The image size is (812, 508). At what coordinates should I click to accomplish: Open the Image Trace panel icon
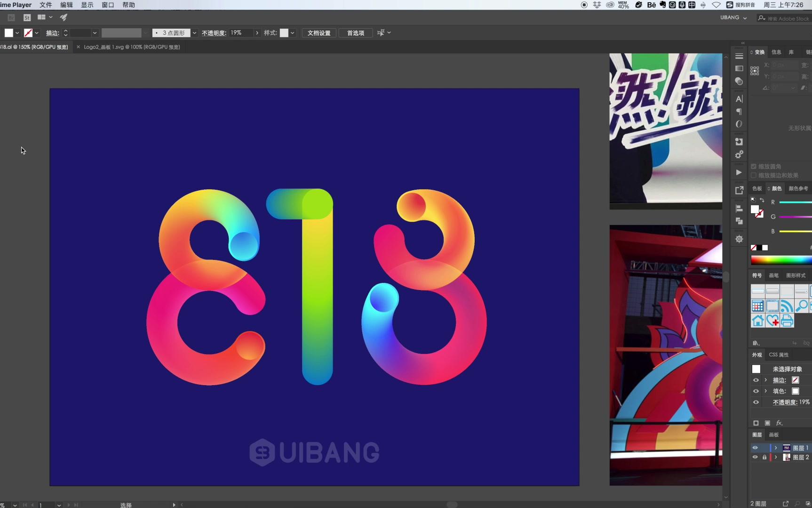pyautogui.click(x=739, y=142)
